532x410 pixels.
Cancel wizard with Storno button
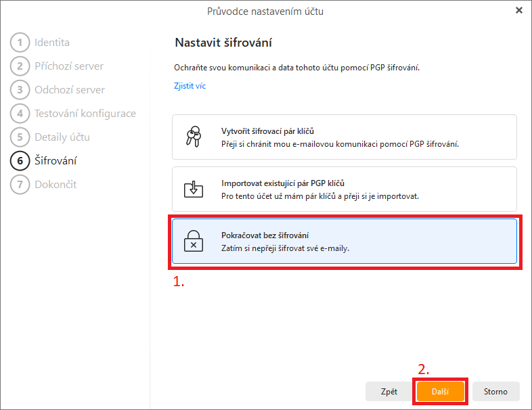pos(495,391)
